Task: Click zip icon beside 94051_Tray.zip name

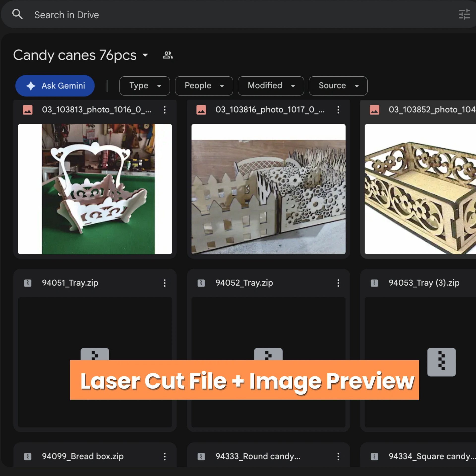Action: [x=28, y=283]
